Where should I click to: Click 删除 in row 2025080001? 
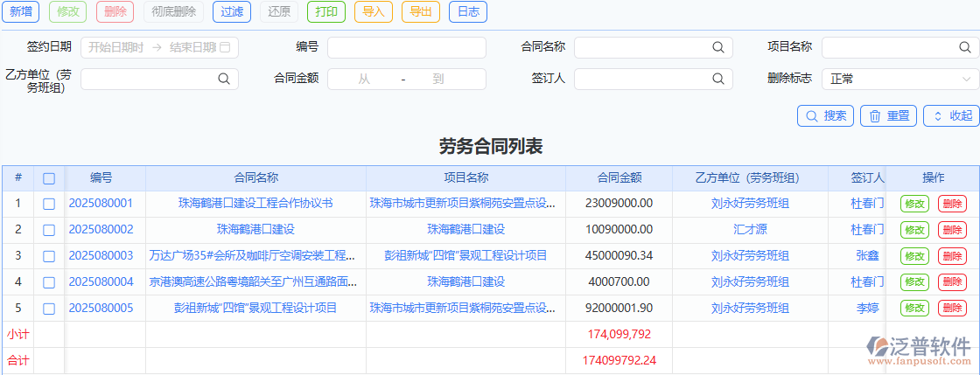click(952, 204)
